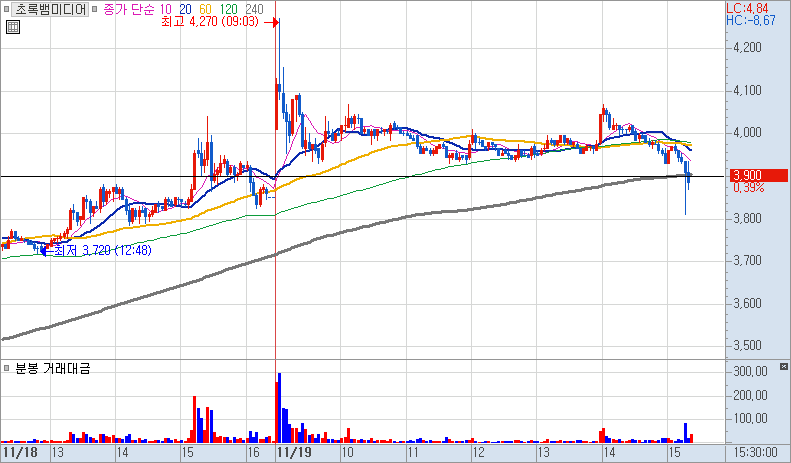
Task: Toggle the square marker before 종가 단순
Action: (95, 9)
